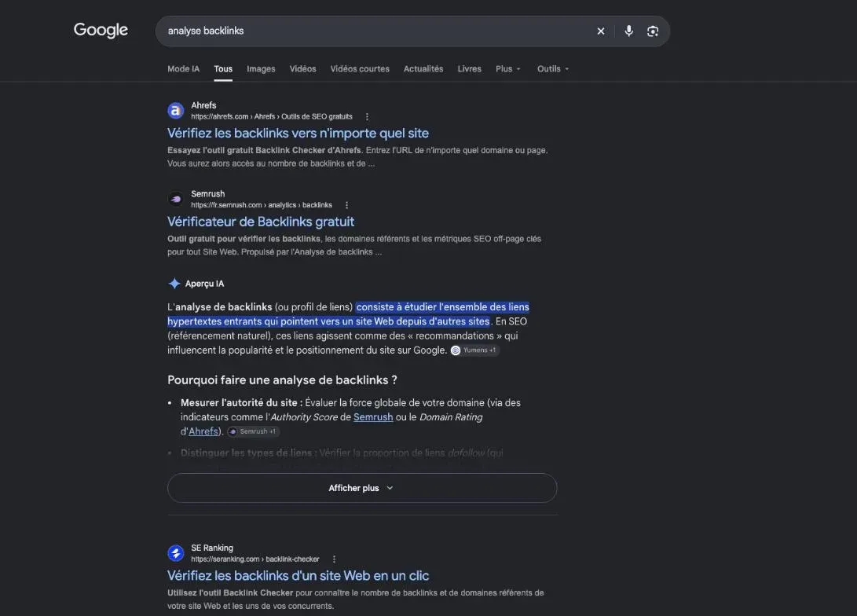Viewport: 857px width, 616px height.
Task: Open Vérifiez les backlinks d'un site Web en un clic
Action: pyautogui.click(x=298, y=576)
